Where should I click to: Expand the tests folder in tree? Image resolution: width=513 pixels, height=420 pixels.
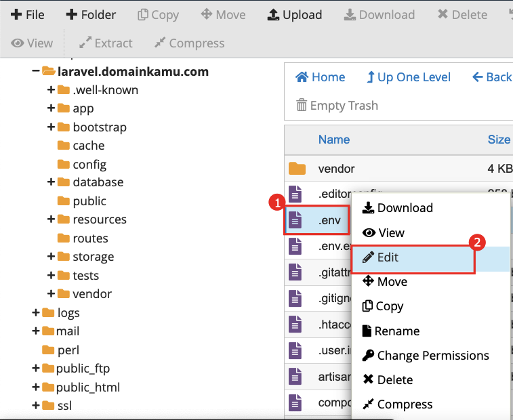(x=51, y=276)
